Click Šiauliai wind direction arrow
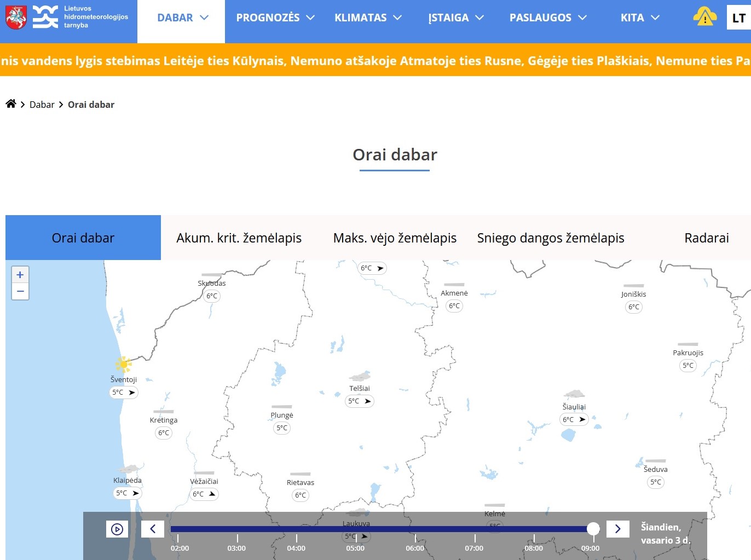This screenshot has width=751, height=560. tap(582, 420)
